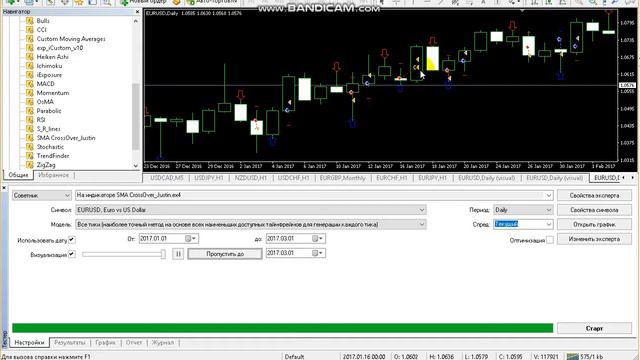
Task: Select the iExposure indicator
Action: (x=49, y=75)
